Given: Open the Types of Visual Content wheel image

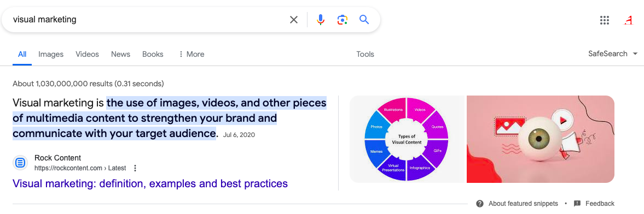Looking at the screenshot, I should 407,139.
